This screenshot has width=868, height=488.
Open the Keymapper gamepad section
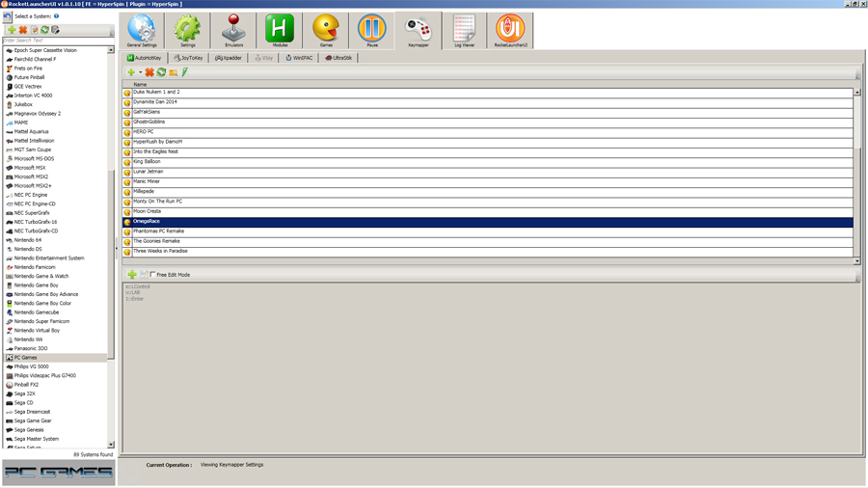click(418, 31)
